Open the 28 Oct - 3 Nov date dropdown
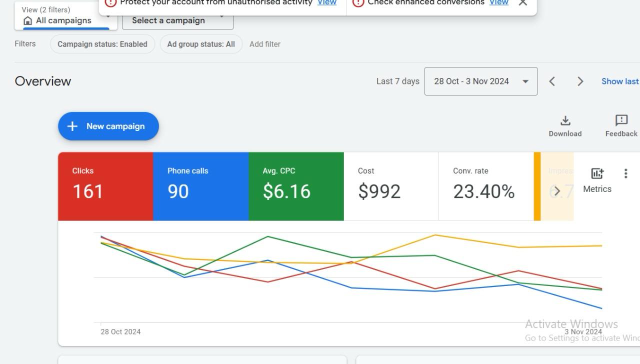Image resolution: width=640 pixels, height=364 pixels. pyautogui.click(x=480, y=81)
